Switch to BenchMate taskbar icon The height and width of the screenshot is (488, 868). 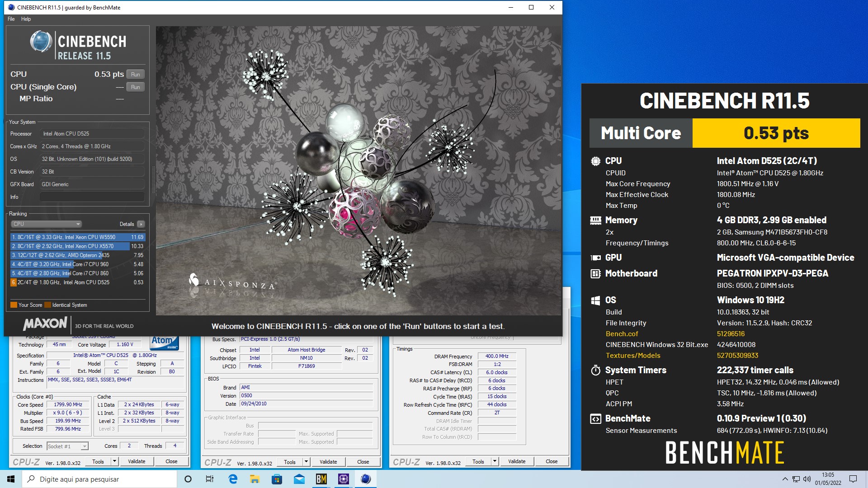pyautogui.click(x=321, y=479)
